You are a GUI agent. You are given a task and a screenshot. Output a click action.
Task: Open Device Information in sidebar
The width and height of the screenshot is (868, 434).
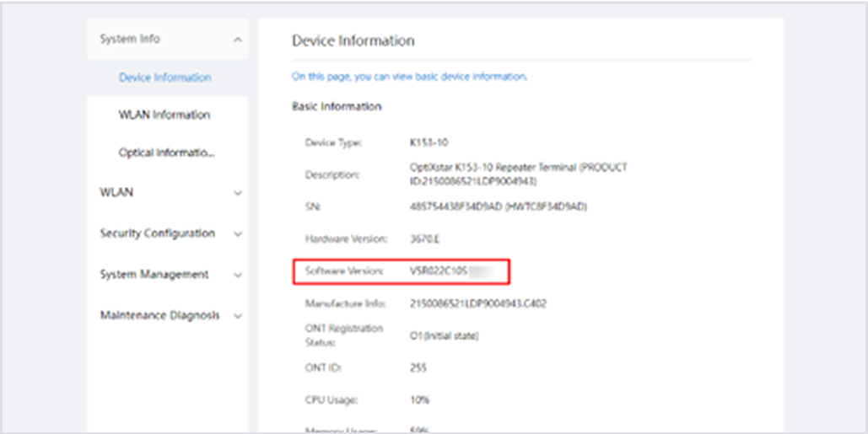[165, 78]
